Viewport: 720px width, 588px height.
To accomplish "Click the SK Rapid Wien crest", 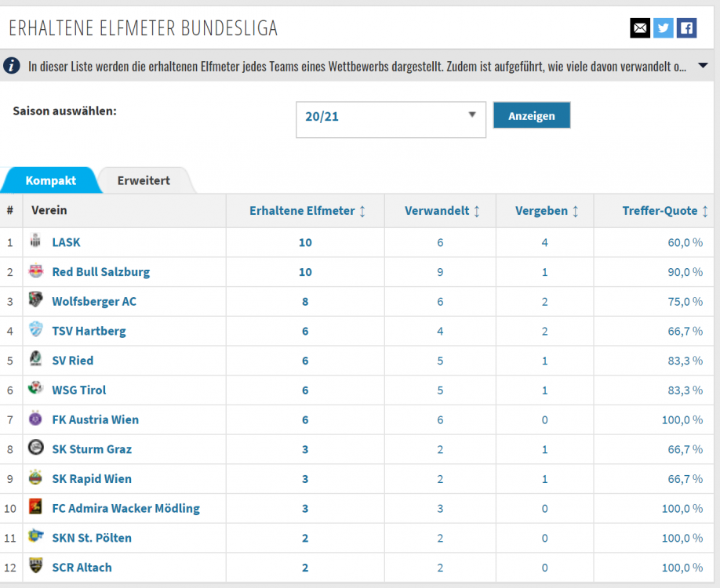I will [35, 477].
